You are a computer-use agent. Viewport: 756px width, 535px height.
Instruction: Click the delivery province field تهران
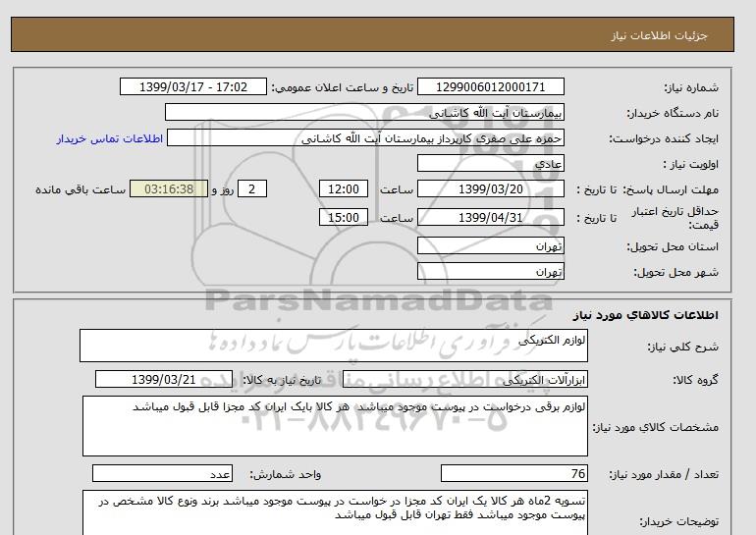490,245
